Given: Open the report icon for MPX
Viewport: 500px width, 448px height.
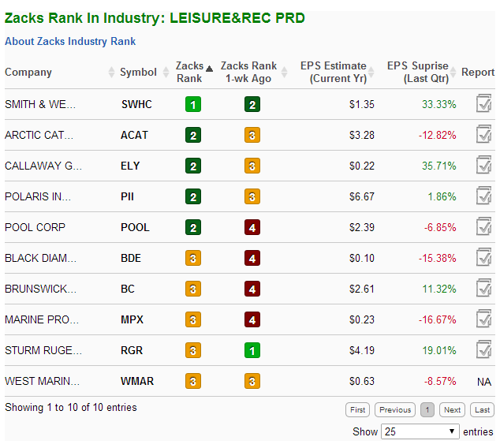Looking at the screenshot, I should 483,319.
